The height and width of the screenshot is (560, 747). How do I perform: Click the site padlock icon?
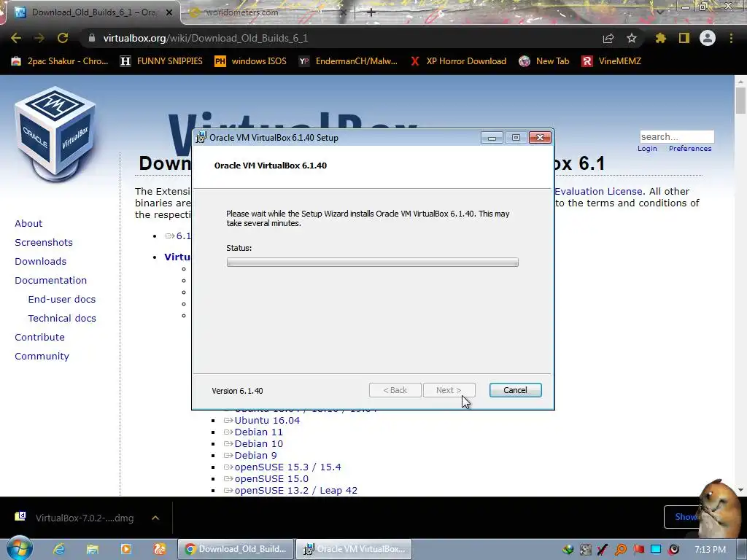91,38
